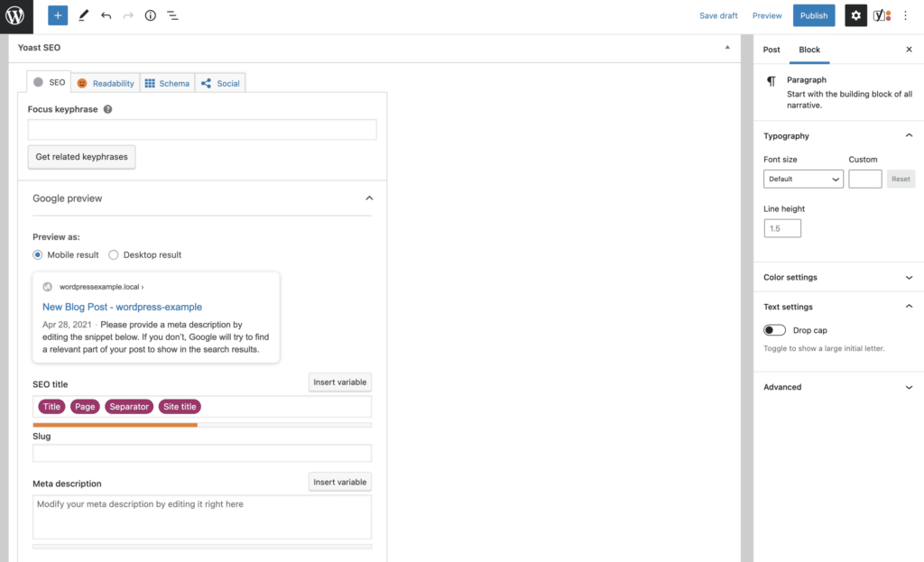Click the WordPress logo icon
This screenshot has height=562, width=924.
[16, 16]
